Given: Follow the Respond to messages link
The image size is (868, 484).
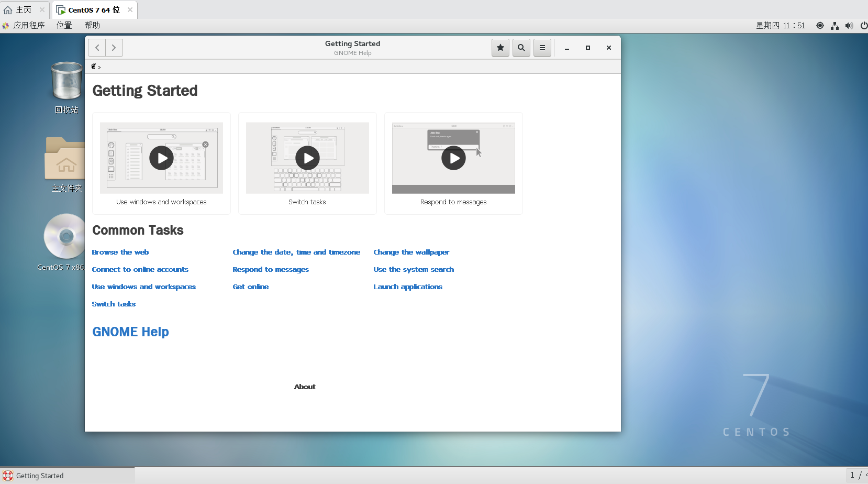Looking at the screenshot, I should pos(271,270).
